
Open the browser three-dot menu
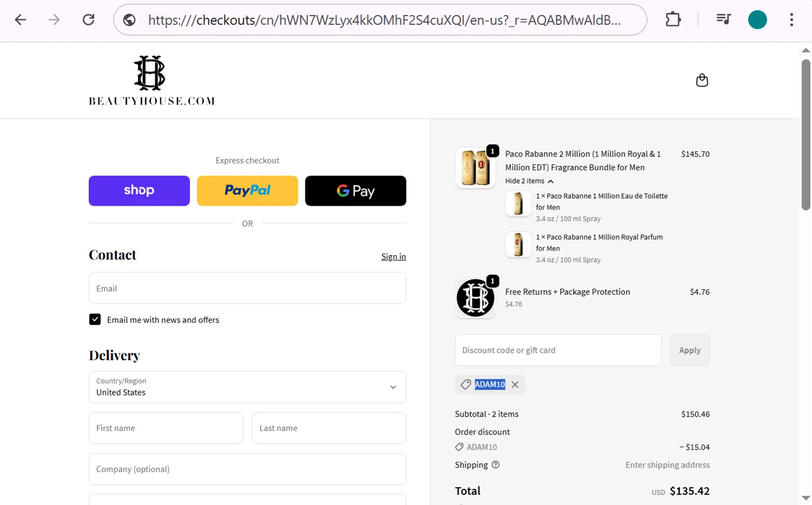pos(791,20)
